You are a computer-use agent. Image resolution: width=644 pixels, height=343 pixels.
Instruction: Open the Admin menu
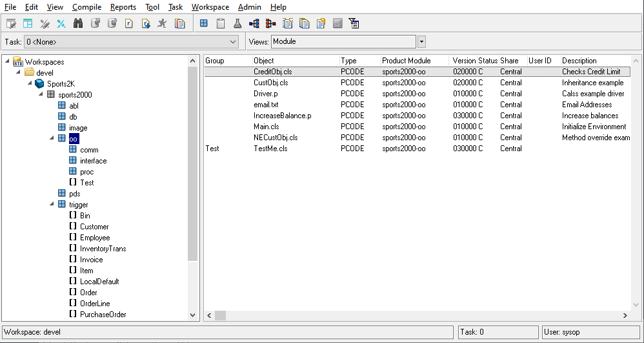pos(249,7)
